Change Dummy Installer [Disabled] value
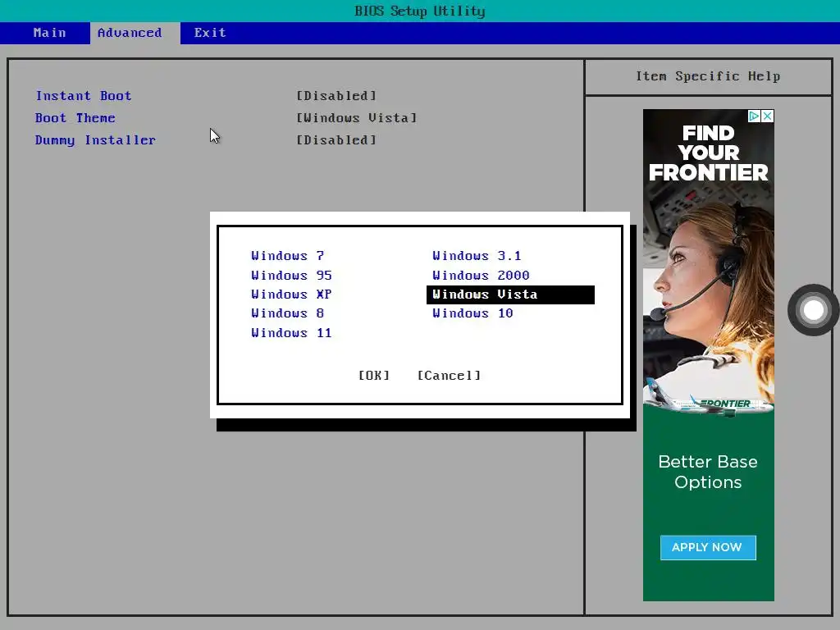 336,140
